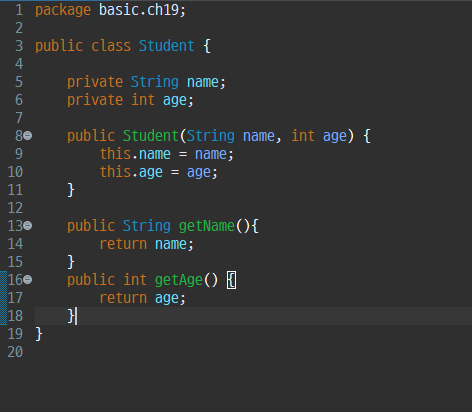The image size is (472, 412).
Task: Click 'return' keyword on line 17
Action: [x=123, y=298]
